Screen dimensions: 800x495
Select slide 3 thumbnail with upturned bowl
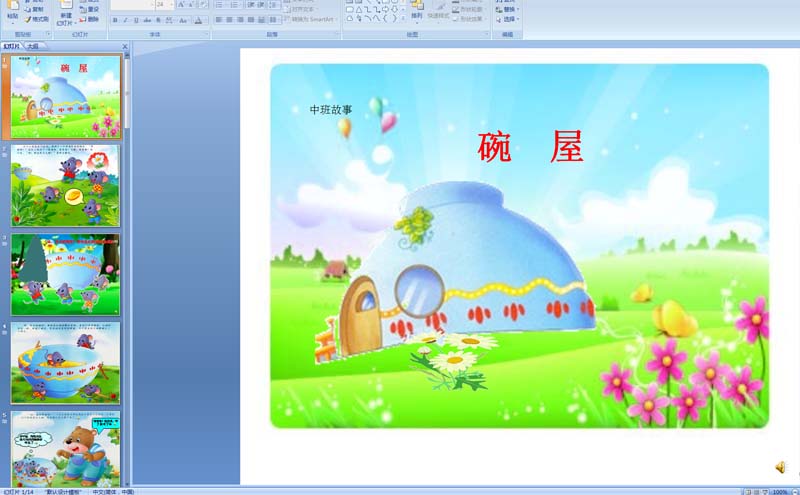point(65,275)
